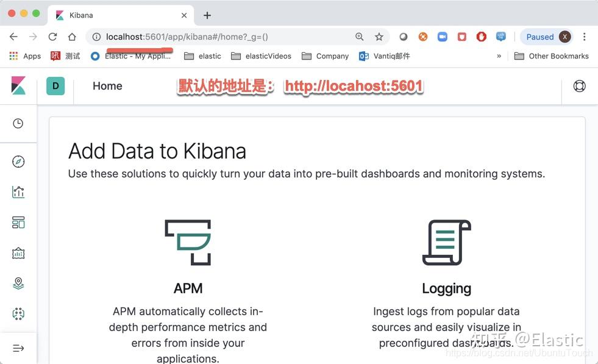Open the Maps icon in the sidebar

pyautogui.click(x=18, y=283)
